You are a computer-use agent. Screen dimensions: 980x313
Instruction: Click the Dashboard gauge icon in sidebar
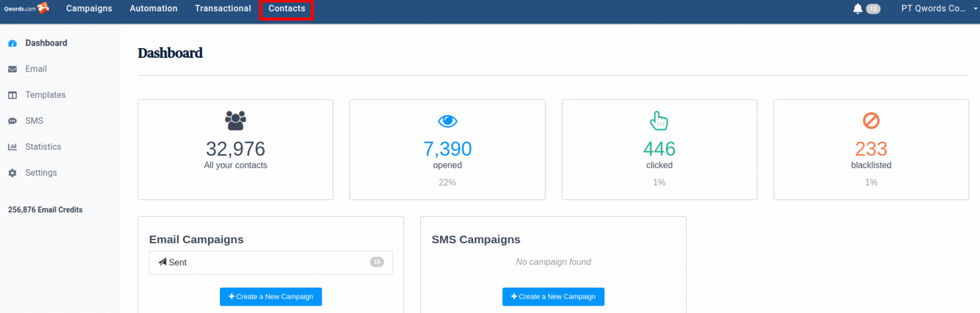point(13,43)
